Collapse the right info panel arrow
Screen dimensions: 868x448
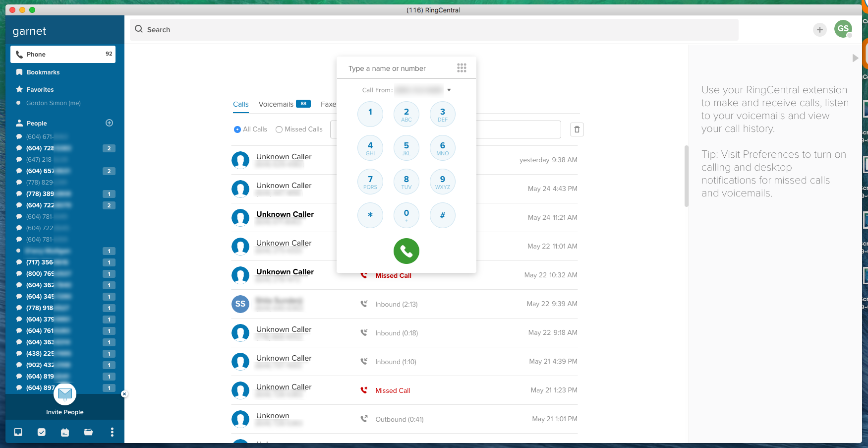pos(855,58)
